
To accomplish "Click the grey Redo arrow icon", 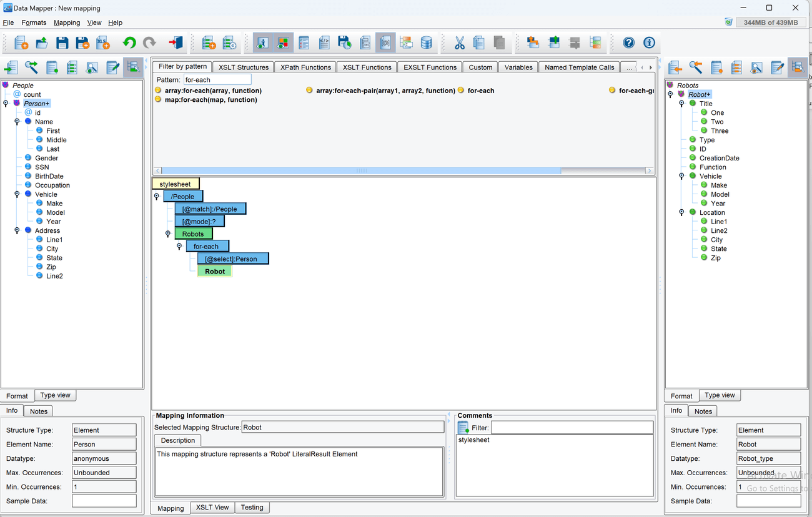I will click(149, 42).
